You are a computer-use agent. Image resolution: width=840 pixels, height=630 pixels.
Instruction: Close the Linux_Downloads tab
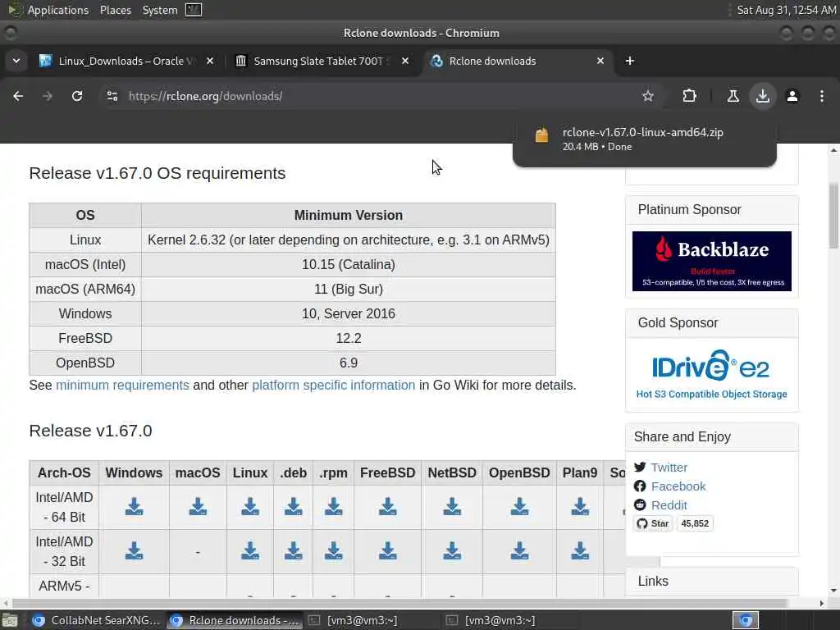(210, 61)
